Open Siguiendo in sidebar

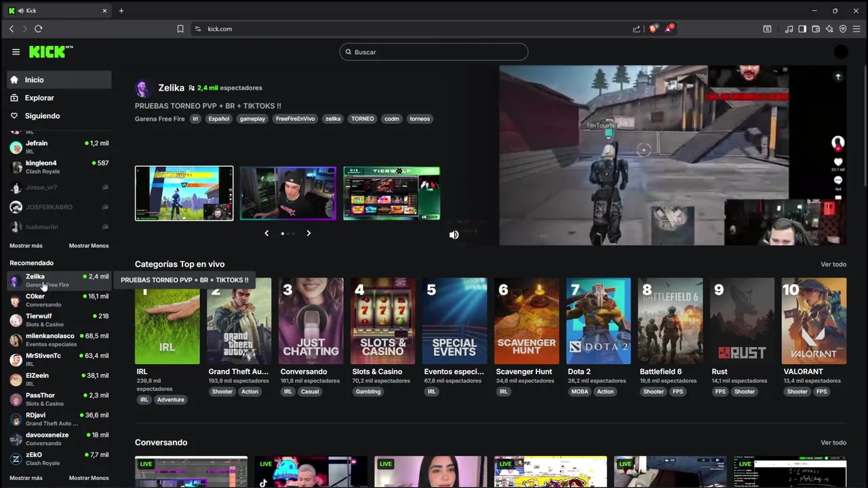tap(60, 116)
